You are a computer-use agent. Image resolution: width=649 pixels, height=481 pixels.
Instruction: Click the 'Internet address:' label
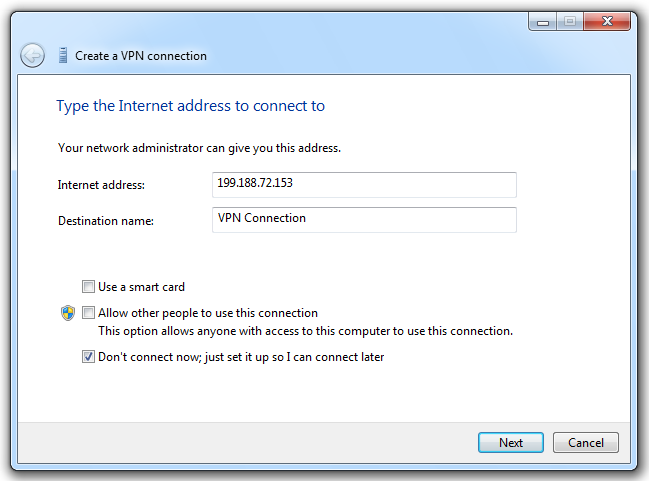click(101, 186)
